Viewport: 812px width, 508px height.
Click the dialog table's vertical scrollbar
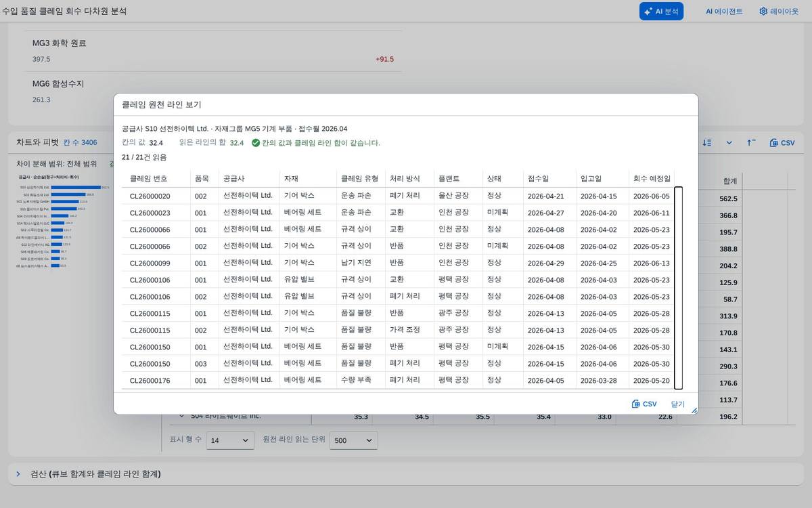click(x=679, y=288)
